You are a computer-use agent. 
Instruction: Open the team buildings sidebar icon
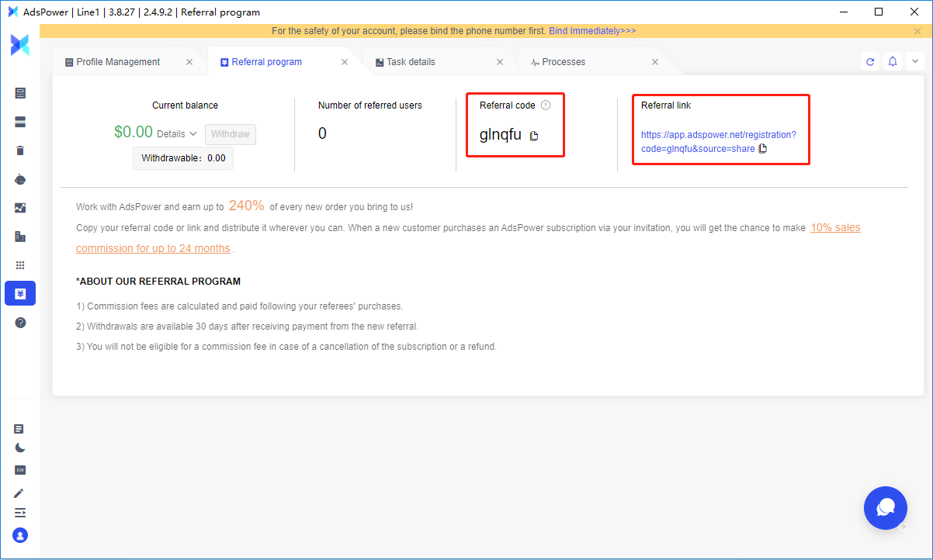pos(20,237)
